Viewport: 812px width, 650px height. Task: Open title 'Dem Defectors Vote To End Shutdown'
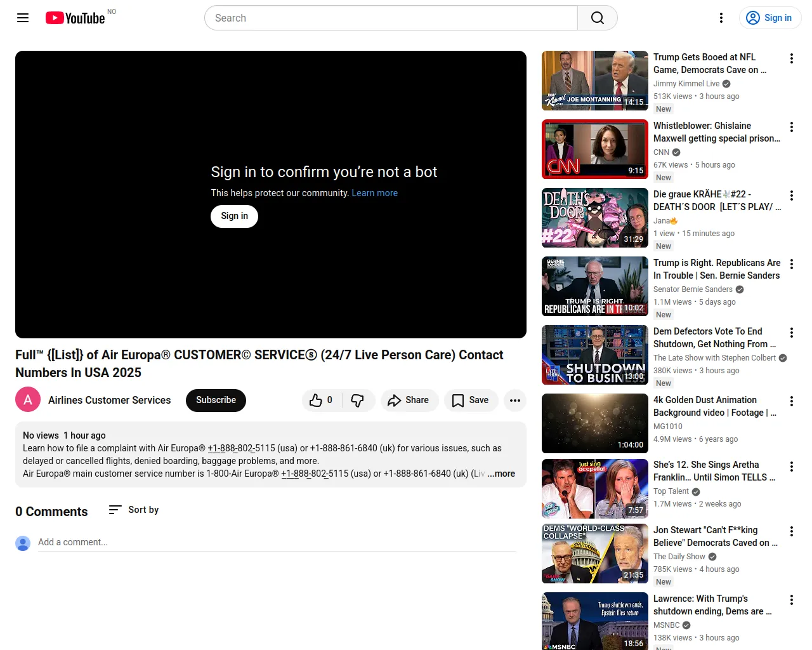715,338
